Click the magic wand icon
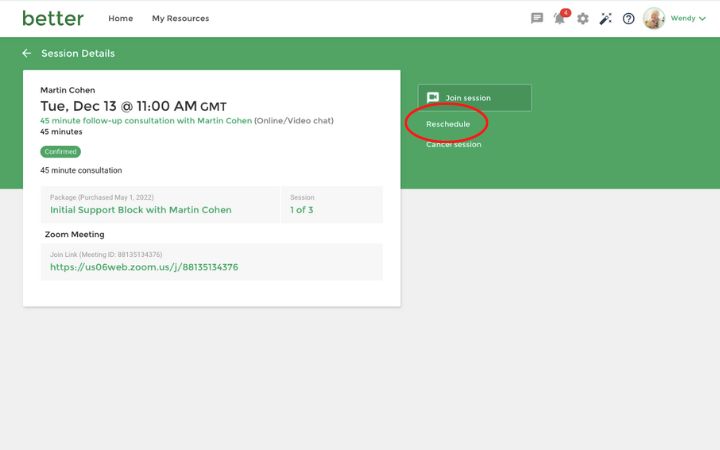The width and height of the screenshot is (720, 450). (606, 19)
